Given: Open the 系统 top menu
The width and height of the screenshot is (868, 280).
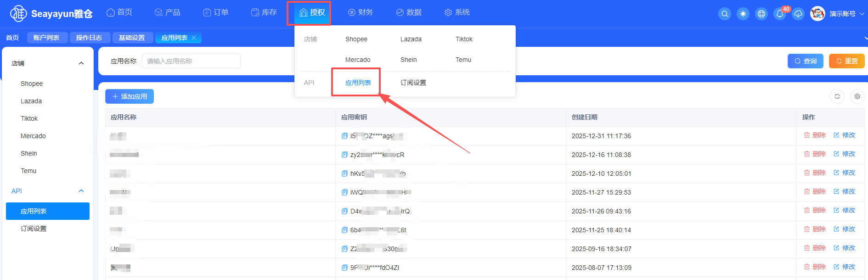Looking at the screenshot, I should pos(457,12).
